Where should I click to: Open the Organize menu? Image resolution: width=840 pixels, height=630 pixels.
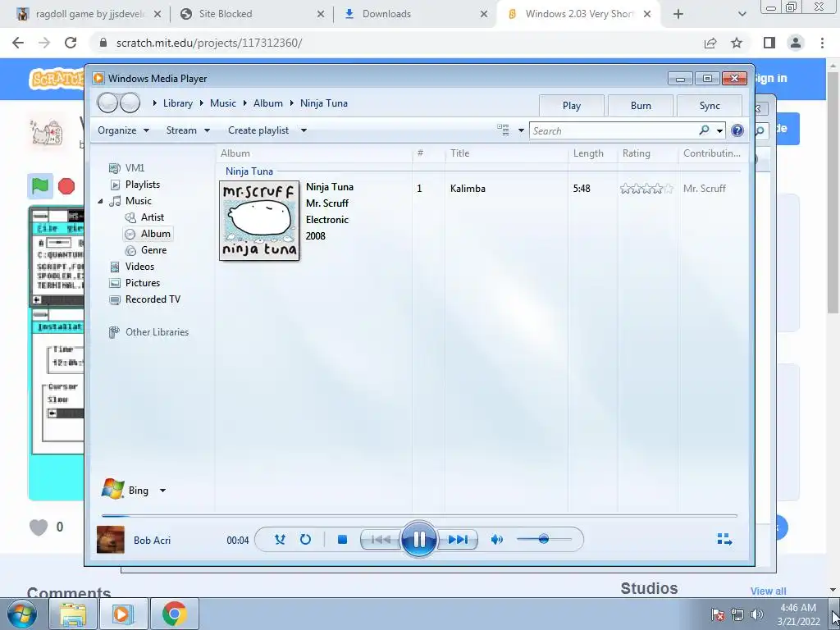pyautogui.click(x=123, y=130)
